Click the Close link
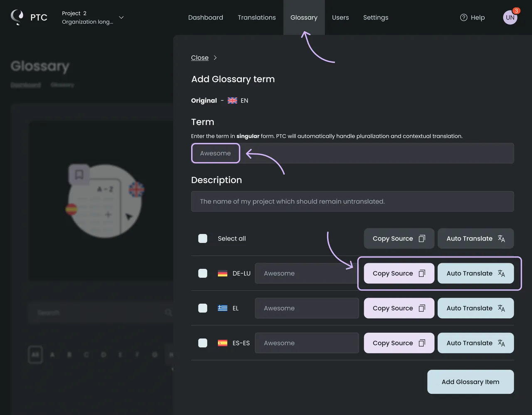This screenshot has height=415, width=532. tap(200, 58)
